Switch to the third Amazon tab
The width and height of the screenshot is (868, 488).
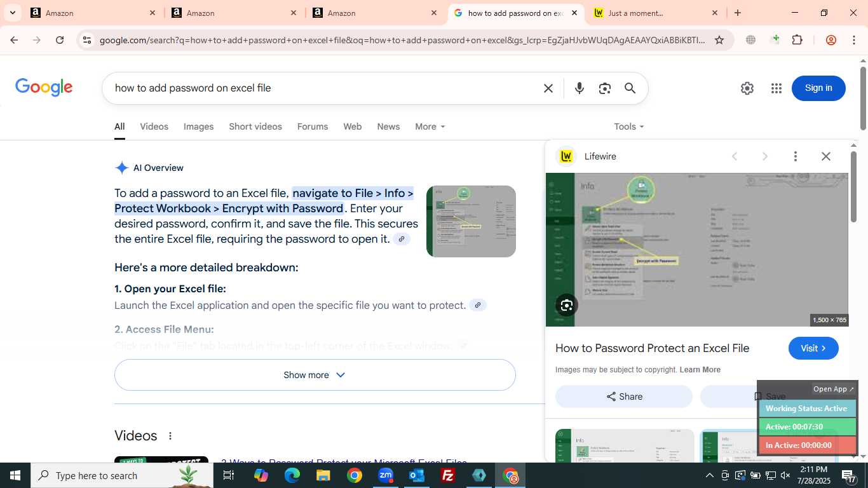coord(376,13)
